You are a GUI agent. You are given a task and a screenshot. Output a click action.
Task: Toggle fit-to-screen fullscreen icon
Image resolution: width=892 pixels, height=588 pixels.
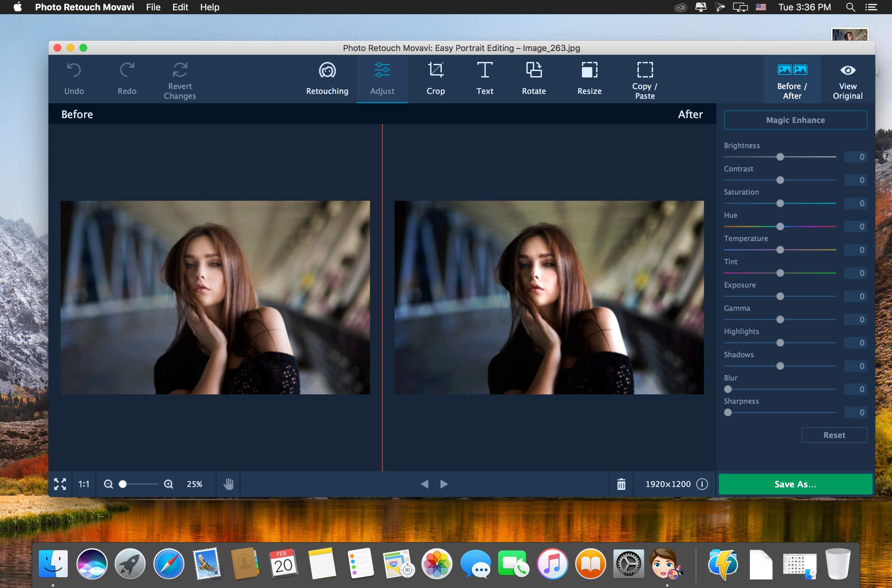(60, 484)
